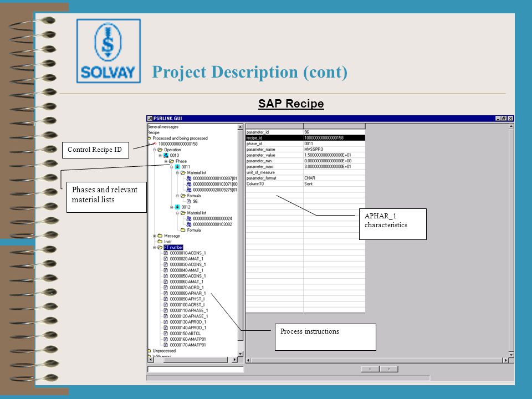532x399 pixels.
Task: Click the Solvay logo image
Action: tap(109, 51)
